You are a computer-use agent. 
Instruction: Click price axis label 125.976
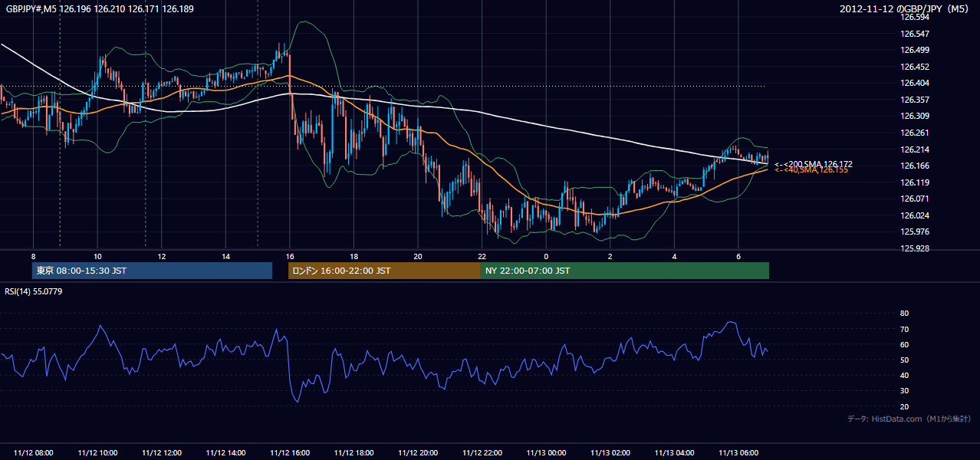point(914,232)
